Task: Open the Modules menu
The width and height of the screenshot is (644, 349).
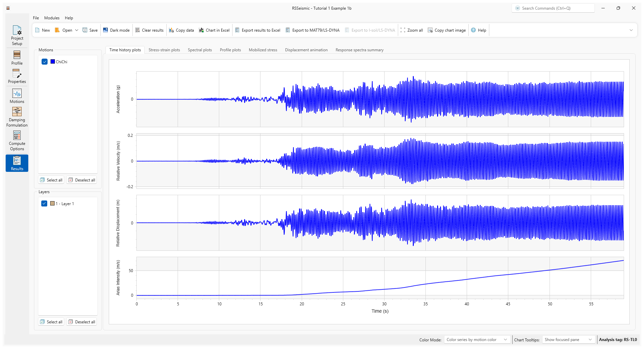Action: (x=52, y=18)
